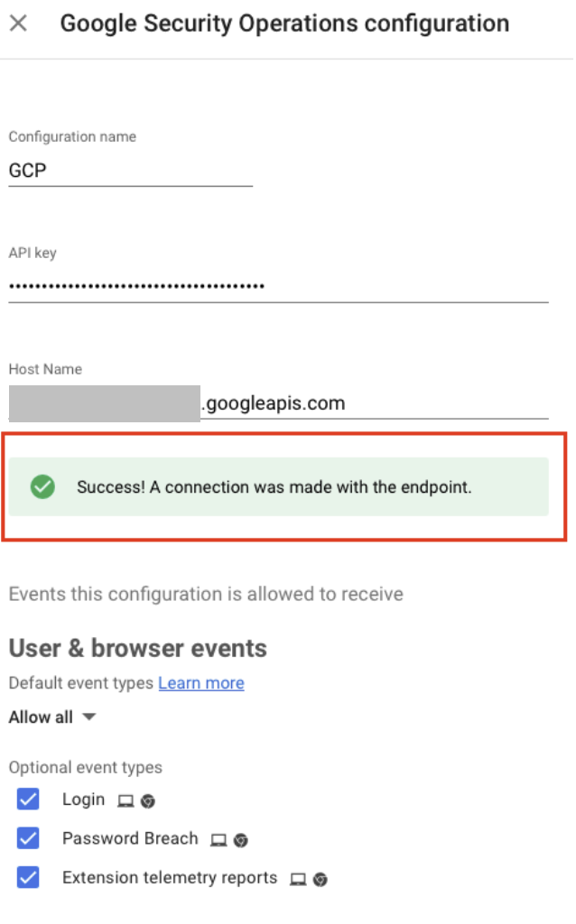Uncheck the Login event type
Viewport: 576px width, 924px height.
28,799
